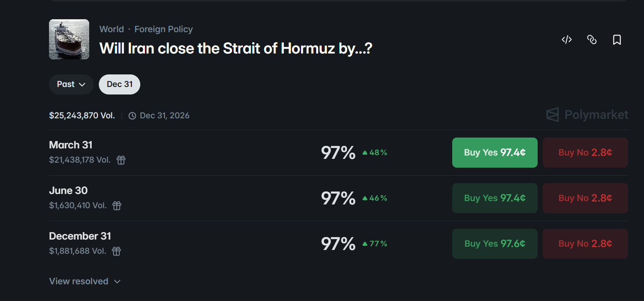The image size is (644, 301).
Task: Click the tanker ship market thumbnail
Action: (69, 39)
